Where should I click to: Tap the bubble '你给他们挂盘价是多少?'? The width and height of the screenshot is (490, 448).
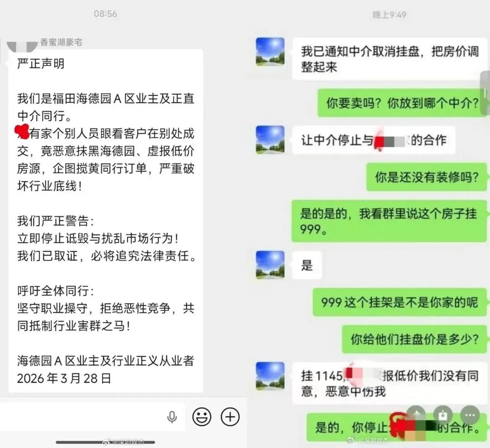(414, 339)
